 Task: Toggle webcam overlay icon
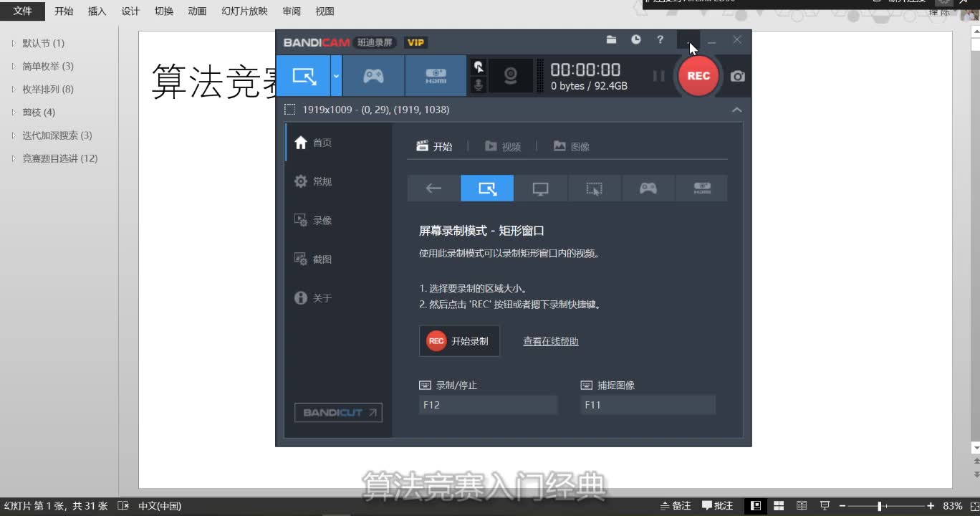[511, 76]
